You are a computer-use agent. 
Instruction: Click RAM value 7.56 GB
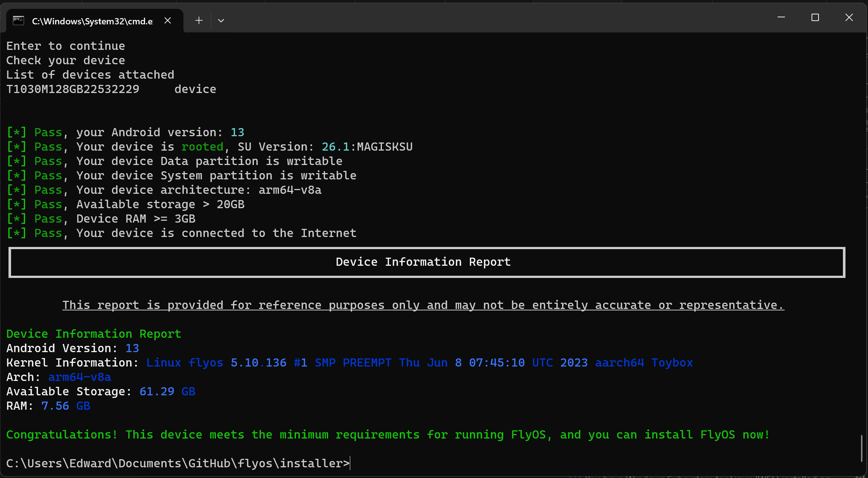coord(66,406)
